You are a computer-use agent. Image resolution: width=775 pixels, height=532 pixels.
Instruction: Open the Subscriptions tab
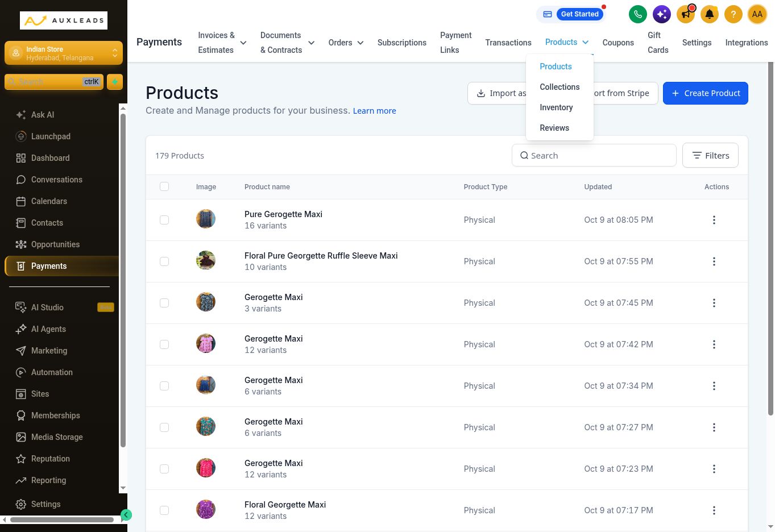(x=402, y=43)
